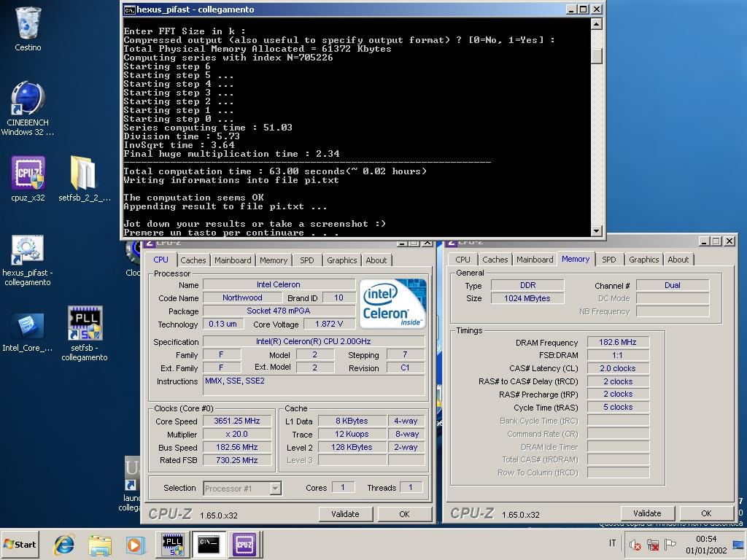Click the muted volume tray icon
This screenshot has width=747, height=560.
pos(635,544)
